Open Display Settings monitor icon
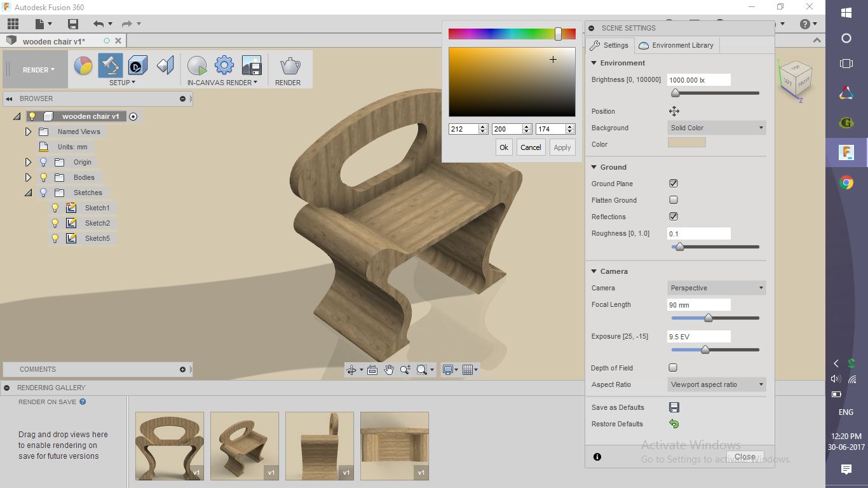Viewport: 868px width, 488px height. tap(448, 370)
